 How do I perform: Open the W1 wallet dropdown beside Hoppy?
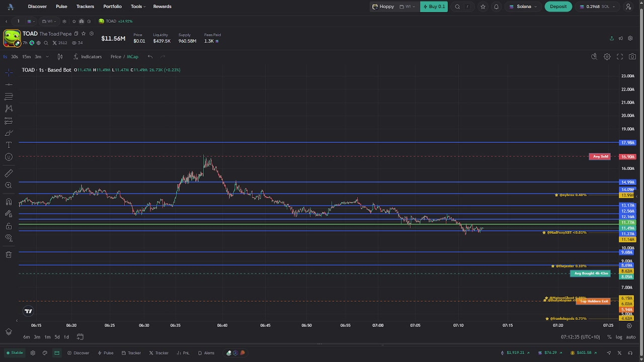[x=408, y=7]
